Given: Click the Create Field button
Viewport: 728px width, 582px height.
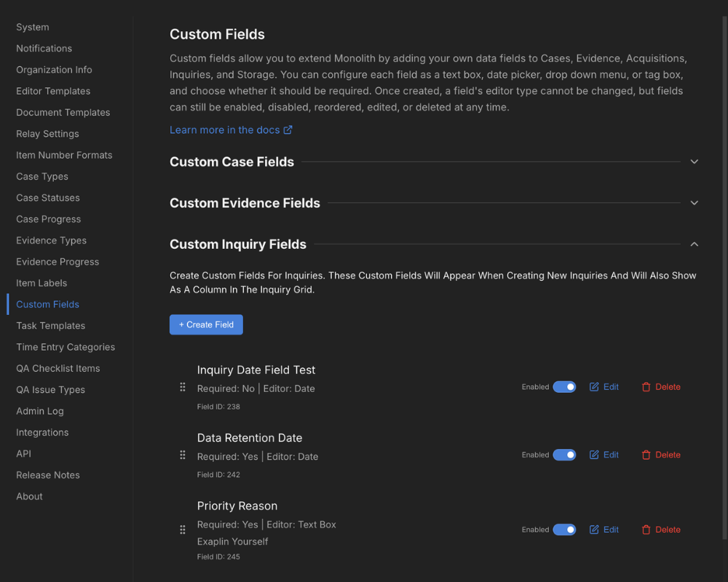Looking at the screenshot, I should pos(206,324).
